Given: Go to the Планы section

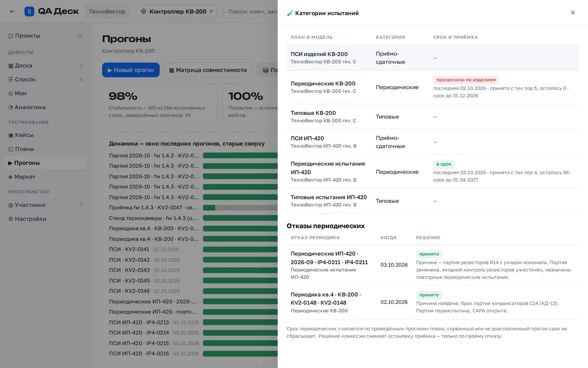Looking at the screenshot, I should pyautogui.click(x=46, y=149).
